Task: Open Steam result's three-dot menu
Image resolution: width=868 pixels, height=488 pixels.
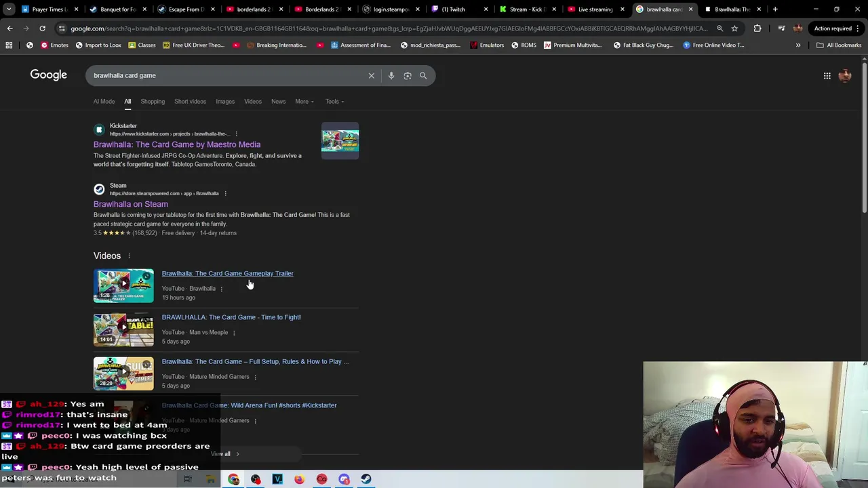Action: pyautogui.click(x=225, y=193)
